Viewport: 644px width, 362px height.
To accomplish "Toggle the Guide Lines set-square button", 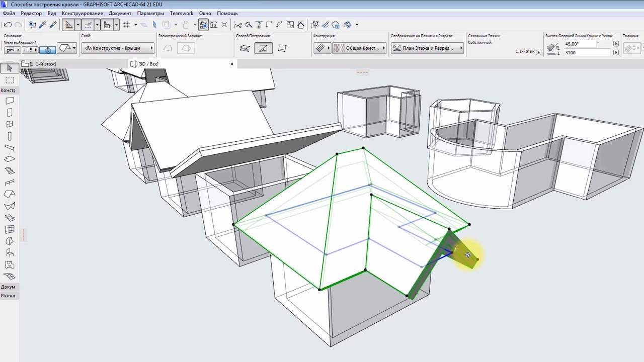I will (69, 25).
